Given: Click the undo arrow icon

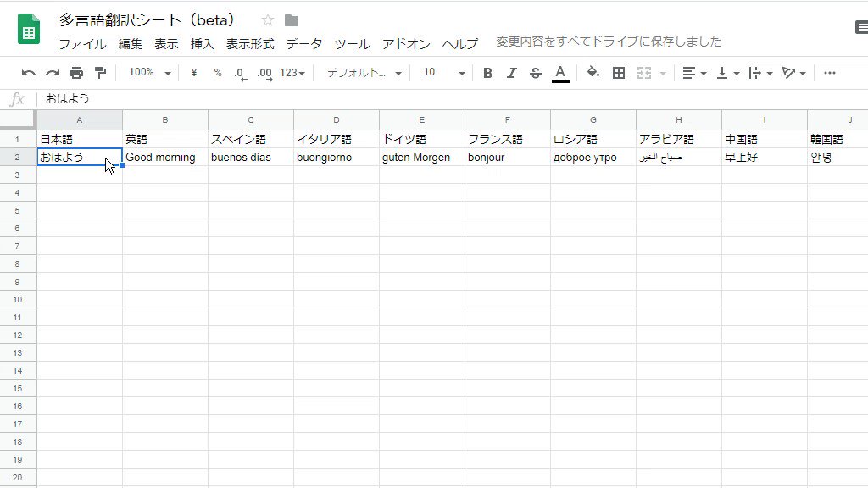Looking at the screenshot, I should click(x=29, y=73).
